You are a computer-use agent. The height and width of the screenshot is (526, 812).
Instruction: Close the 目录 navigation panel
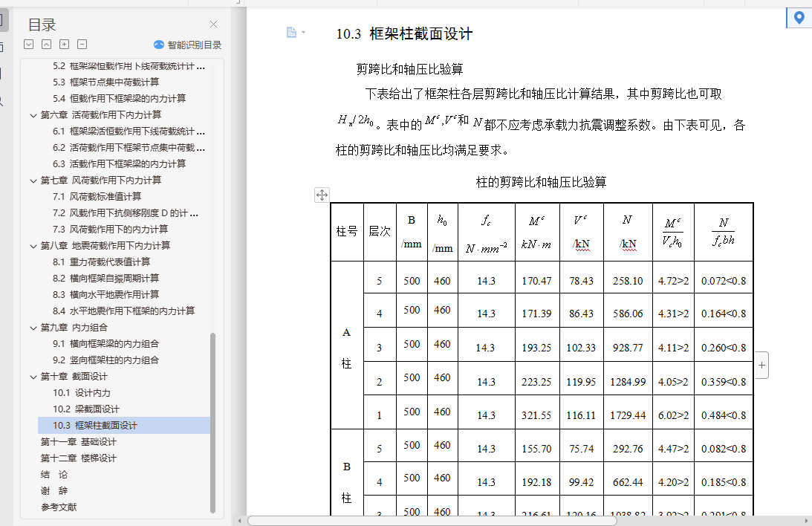[x=213, y=25]
